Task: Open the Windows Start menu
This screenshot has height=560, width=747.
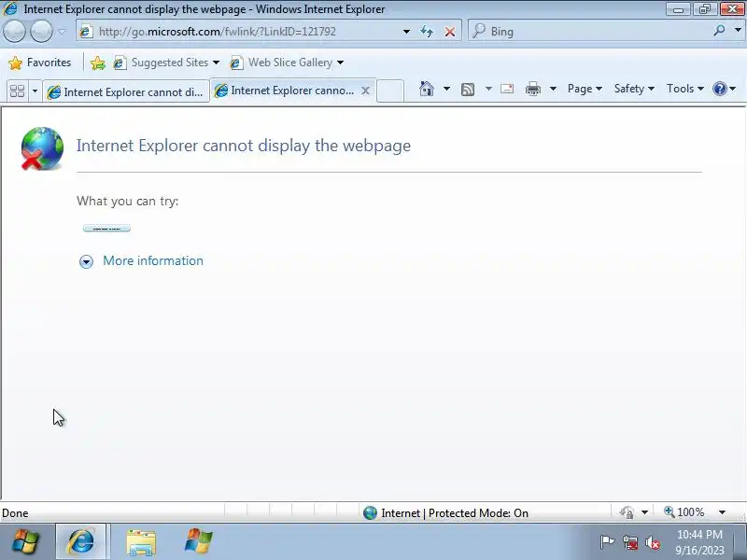Action: pyautogui.click(x=26, y=542)
